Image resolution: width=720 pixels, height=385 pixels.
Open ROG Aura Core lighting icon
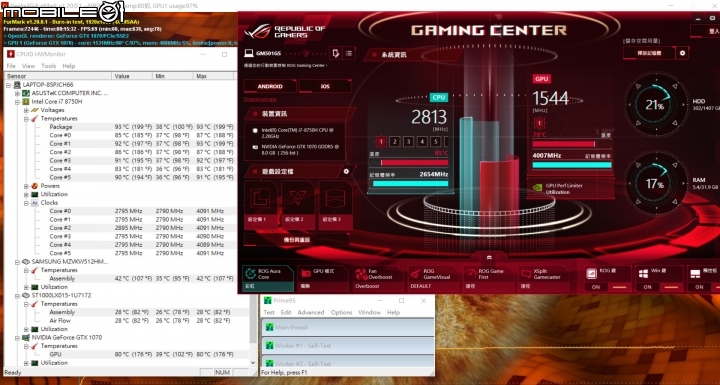tap(251, 274)
